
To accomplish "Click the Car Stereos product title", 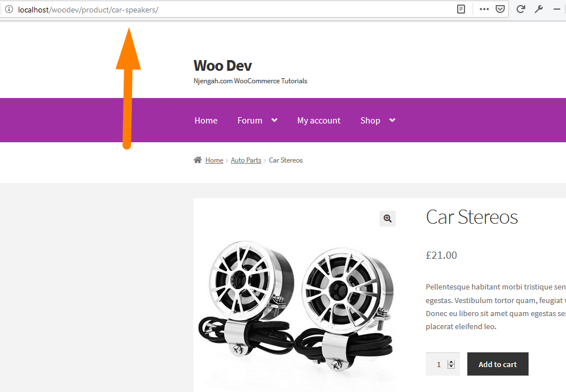I will (472, 217).
